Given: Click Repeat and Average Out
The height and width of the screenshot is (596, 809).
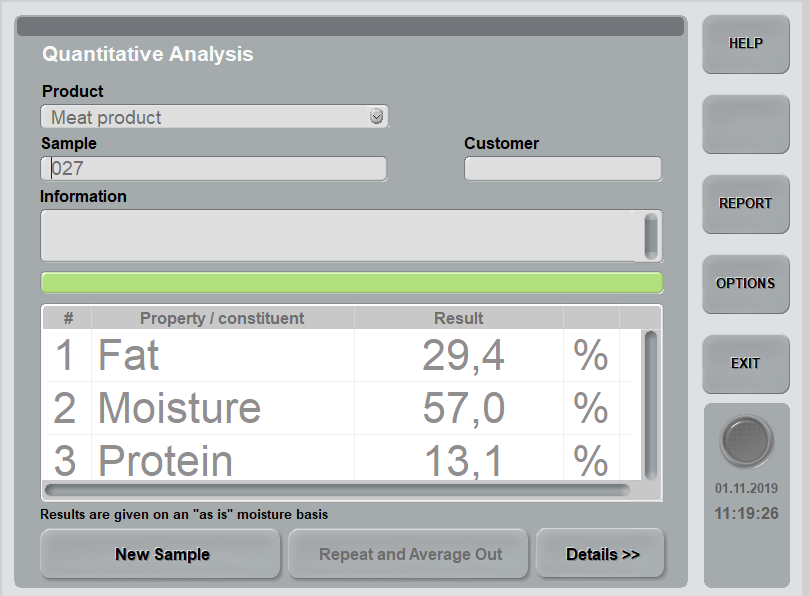Looking at the screenshot, I should [410, 554].
